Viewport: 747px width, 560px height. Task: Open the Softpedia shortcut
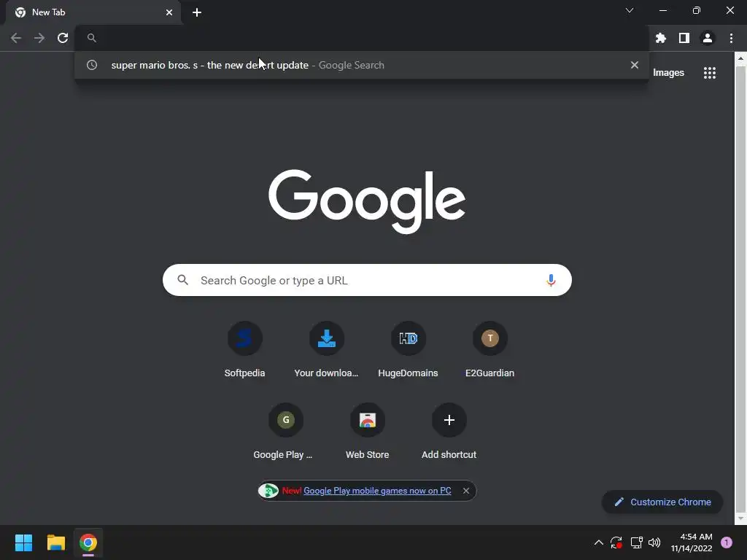pos(245,350)
